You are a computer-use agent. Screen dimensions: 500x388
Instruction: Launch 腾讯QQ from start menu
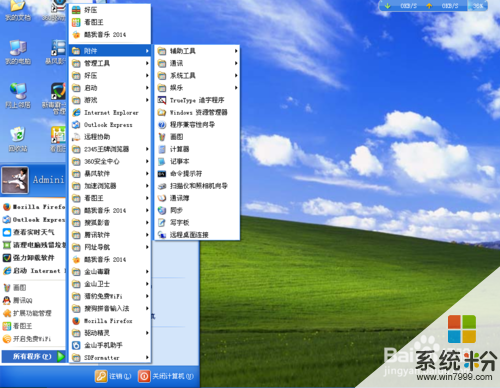(x=33, y=300)
